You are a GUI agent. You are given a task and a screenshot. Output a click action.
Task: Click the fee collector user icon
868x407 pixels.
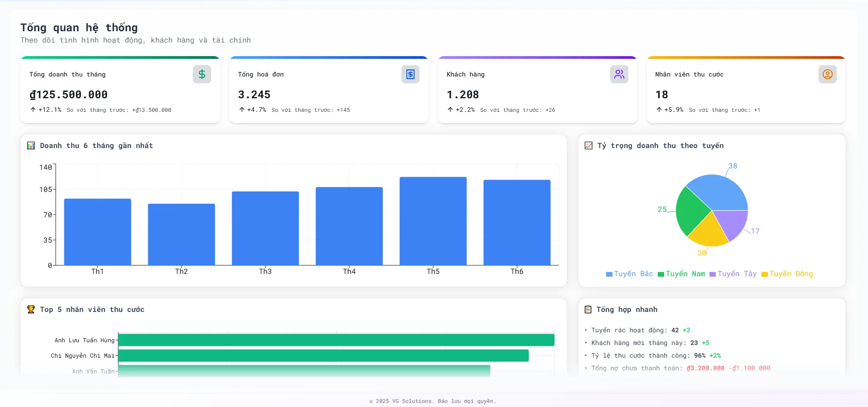tap(827, 74)
